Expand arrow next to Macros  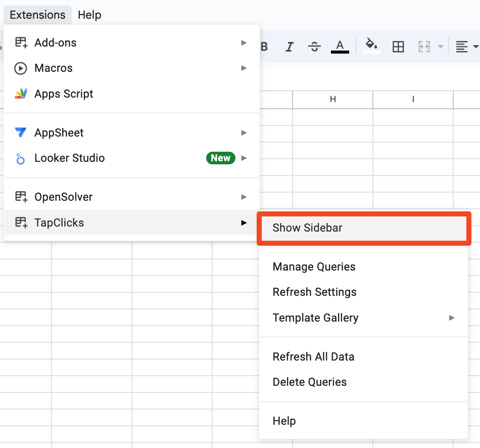[244, 68]
